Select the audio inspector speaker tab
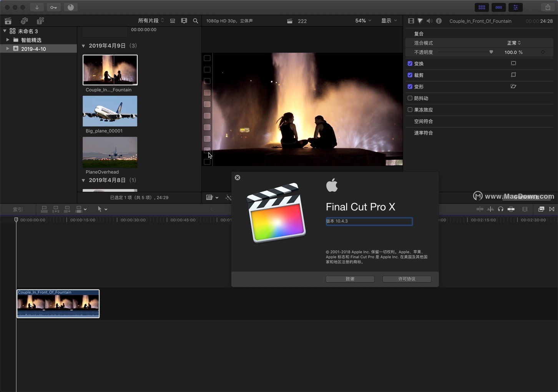The height and width of the screenshot is (392, 558). [x=429, y=21]
